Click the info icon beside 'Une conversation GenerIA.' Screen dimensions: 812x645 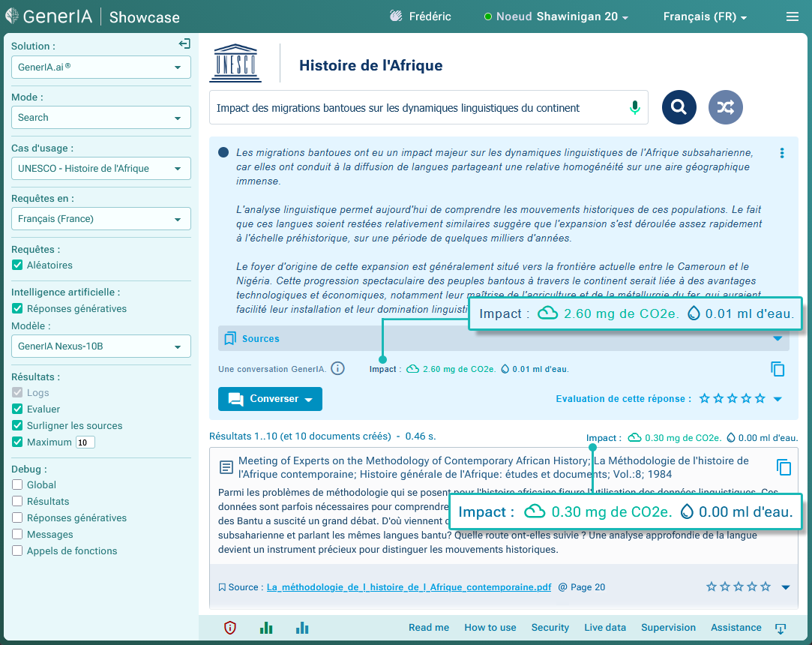[x=337, y=369]
